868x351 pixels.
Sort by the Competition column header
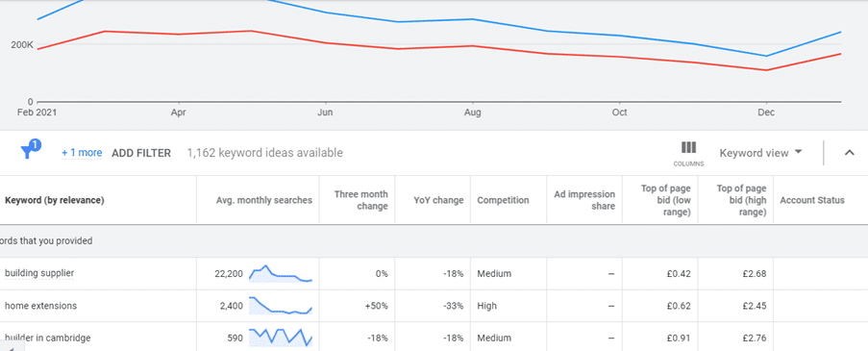click(503, 200)
